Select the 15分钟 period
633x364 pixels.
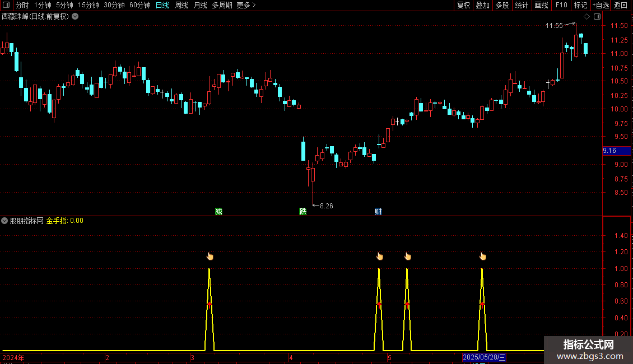[x=89, y=5]
